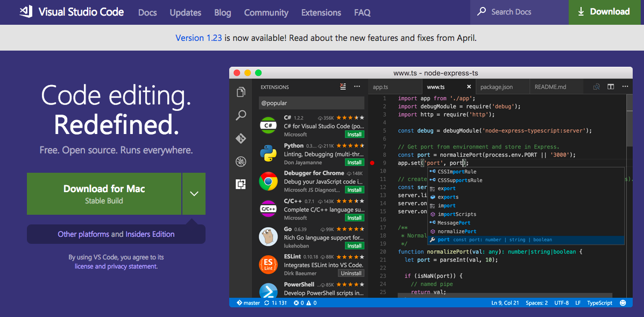Click the warnings triangle in status bar
The image size is (644, 317).
coord(309,303)
